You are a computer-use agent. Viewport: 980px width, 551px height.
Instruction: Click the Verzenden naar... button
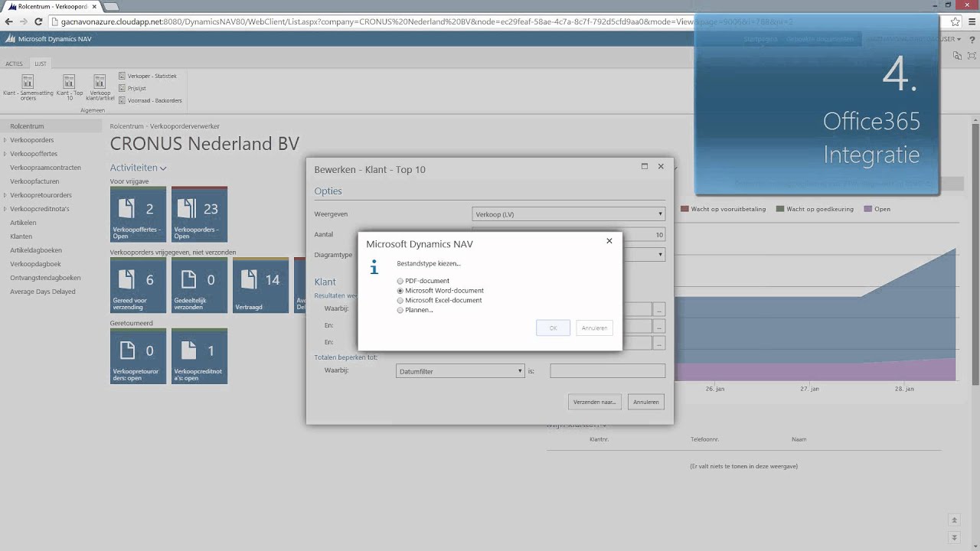[594, 402]
